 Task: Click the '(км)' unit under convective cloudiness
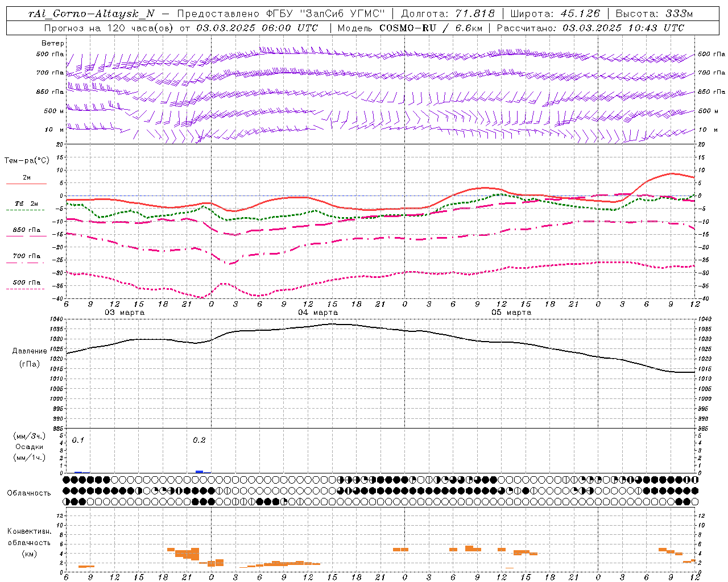29,554
